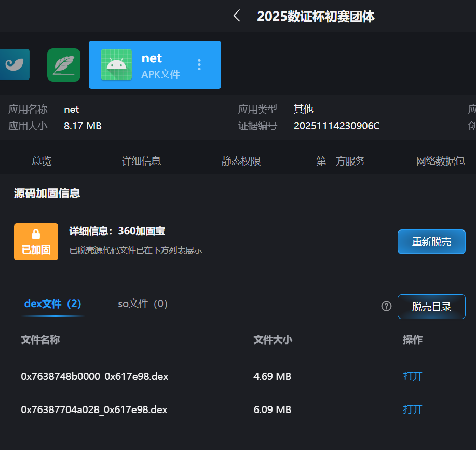
Task: Click the 重新脱壳 button
Action: pyautogui.click(x=431, y=242)
